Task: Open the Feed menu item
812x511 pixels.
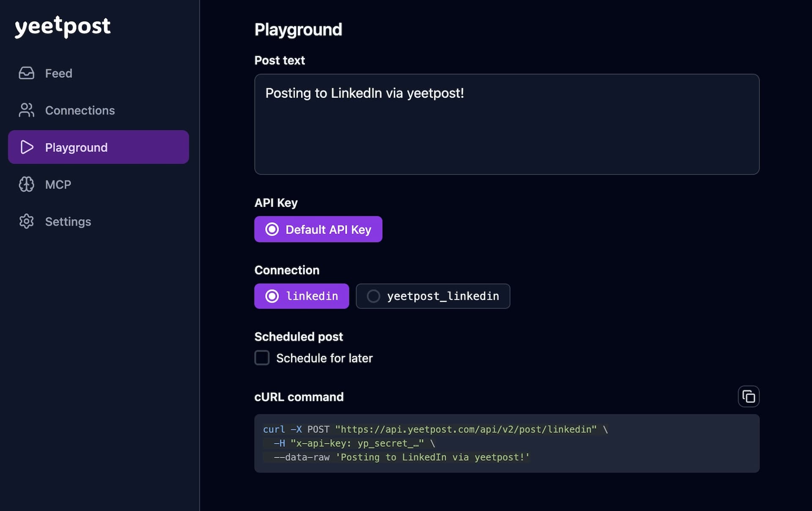Action: [x=58, y=73]
